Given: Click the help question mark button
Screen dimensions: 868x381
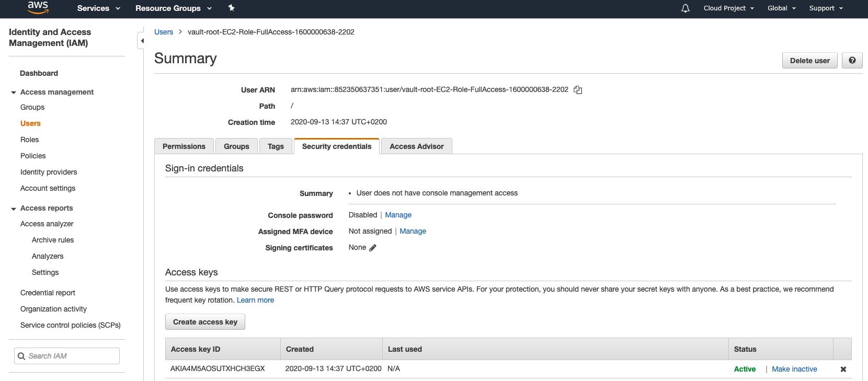Looking at the screenshot, I should pyautogui.click(x=852, y=61).
